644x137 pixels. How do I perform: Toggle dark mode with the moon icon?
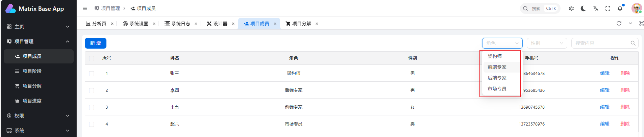coord(583,8)
